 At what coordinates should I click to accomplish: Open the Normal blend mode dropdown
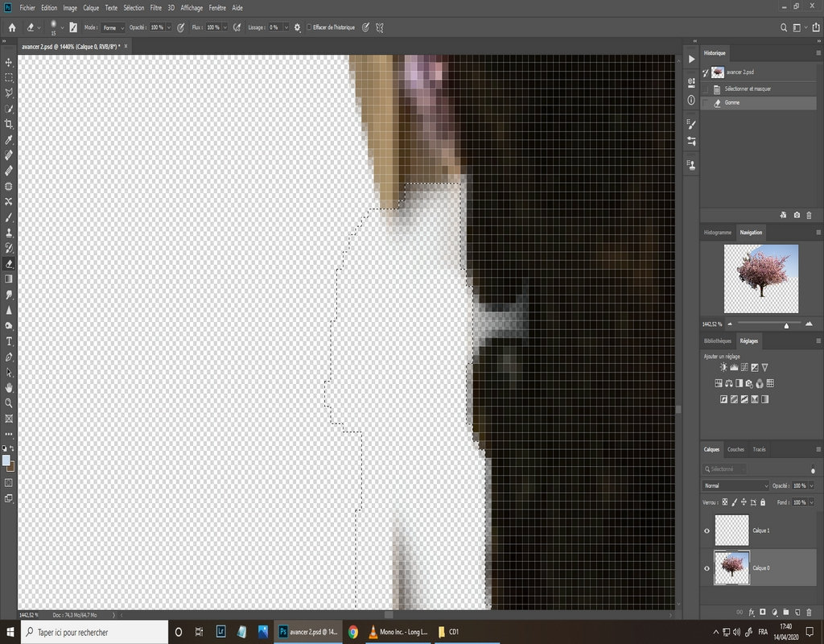735,485
